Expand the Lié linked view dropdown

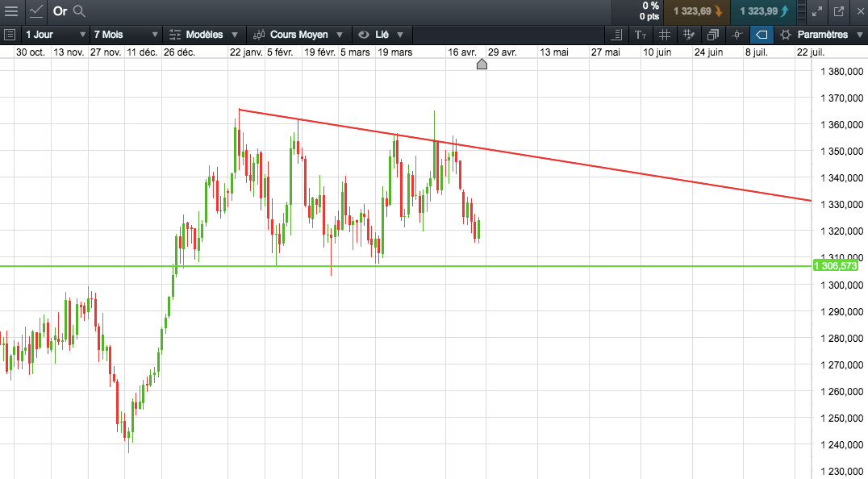coord(381,35)
